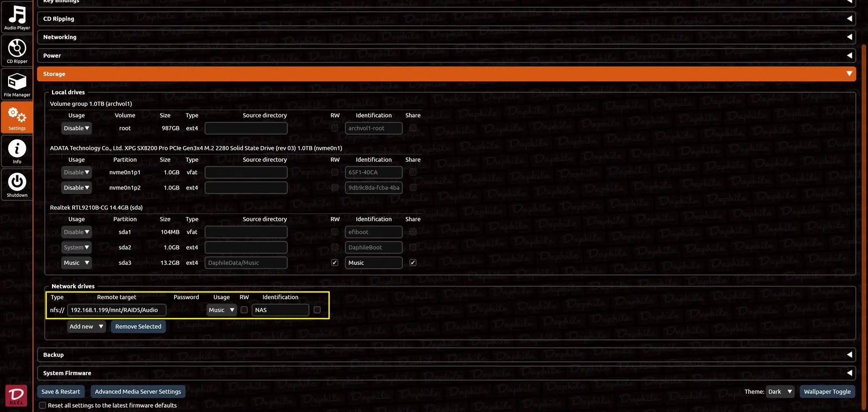Click Music identification field for sda3

point(374,263)
